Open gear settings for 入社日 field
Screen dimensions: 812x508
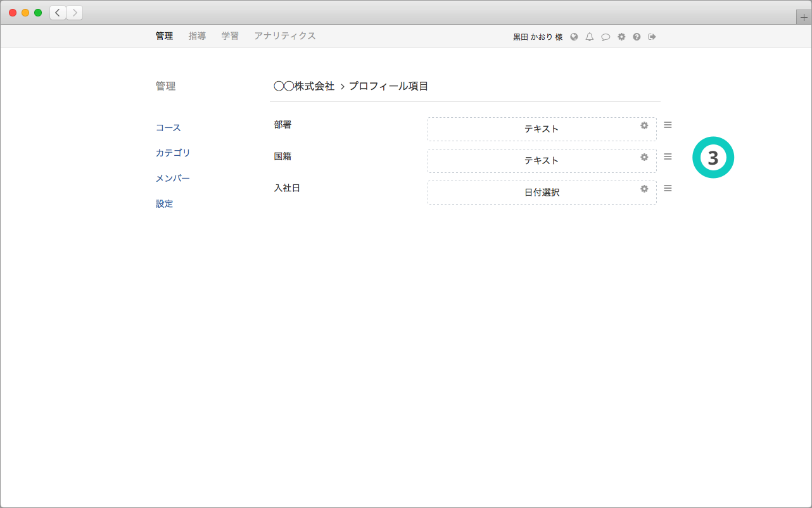coord(644,189)
